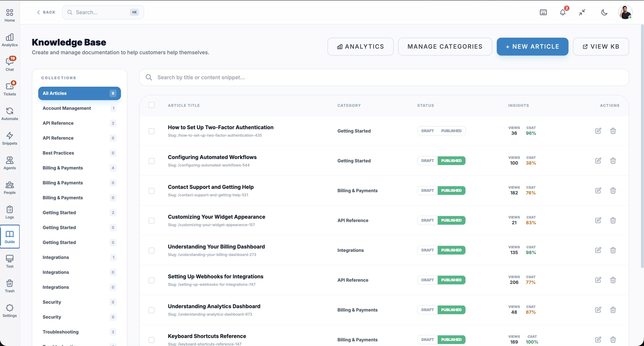The image size is (644, 346).
Task: Select Troubleshooting collection with 2 articles
Action: (80, 332)
